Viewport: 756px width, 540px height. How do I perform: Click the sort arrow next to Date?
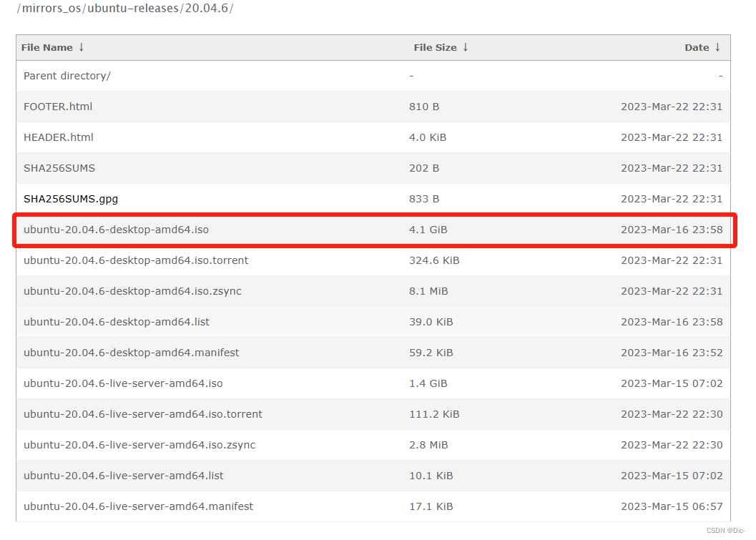pyautogui.click(x=717, y=47)
